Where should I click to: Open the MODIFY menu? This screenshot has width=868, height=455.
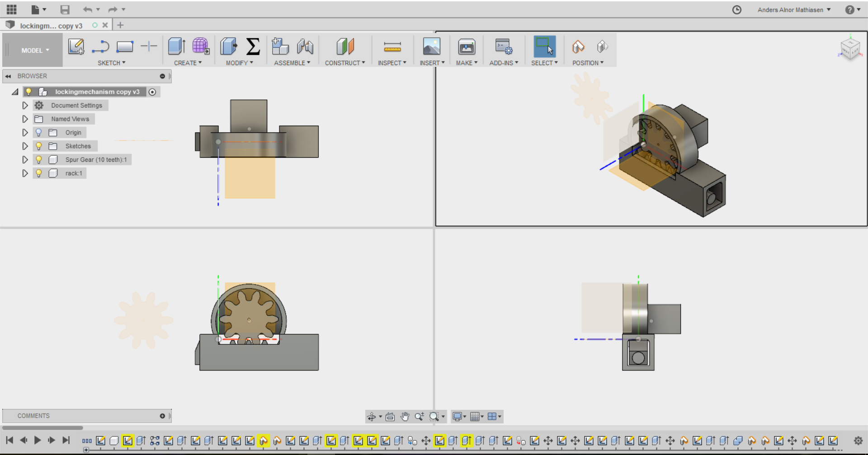[240, 63]
